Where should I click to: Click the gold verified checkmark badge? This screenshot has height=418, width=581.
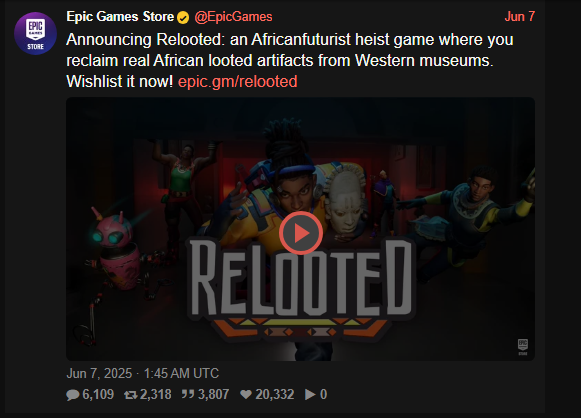[183, 17]
